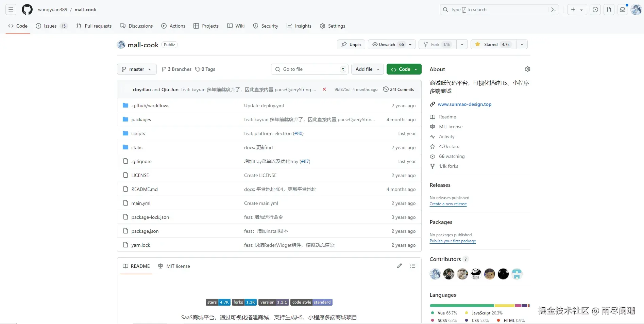The image size is (644, 324).
Task: Click the About settings gear icon
Action: 527,69
